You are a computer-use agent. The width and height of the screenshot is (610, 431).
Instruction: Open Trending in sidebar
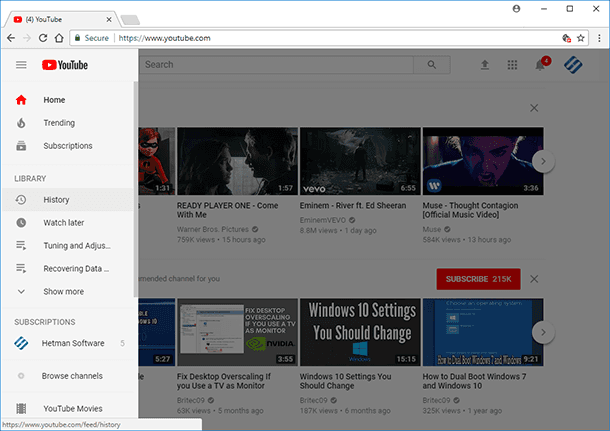point(68,123)
